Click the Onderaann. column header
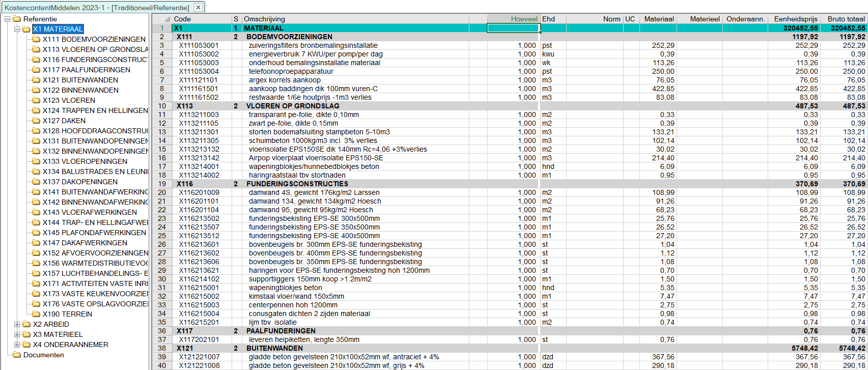 click(x=745, y=19)
